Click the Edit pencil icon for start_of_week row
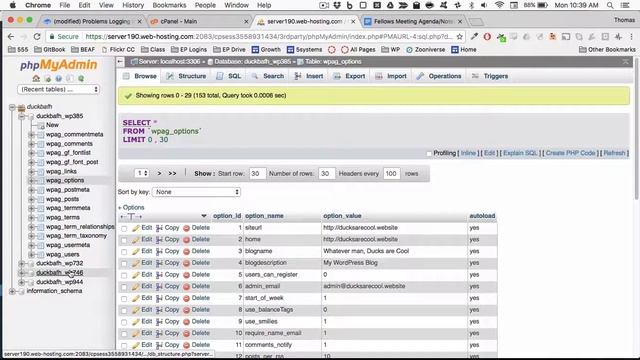The width and height of the screenshot is (640, 360). [x=136, y=298]
